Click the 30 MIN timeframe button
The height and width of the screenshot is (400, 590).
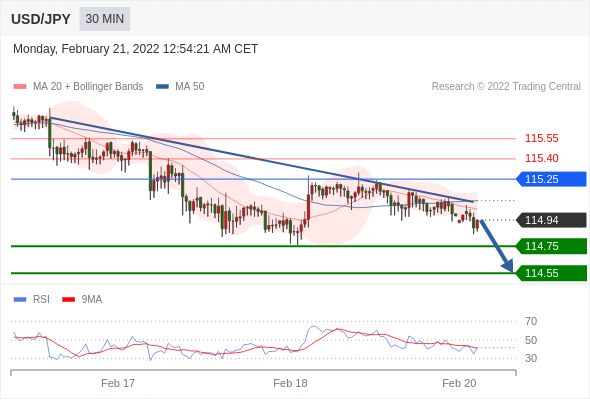(x=105, y=19)
